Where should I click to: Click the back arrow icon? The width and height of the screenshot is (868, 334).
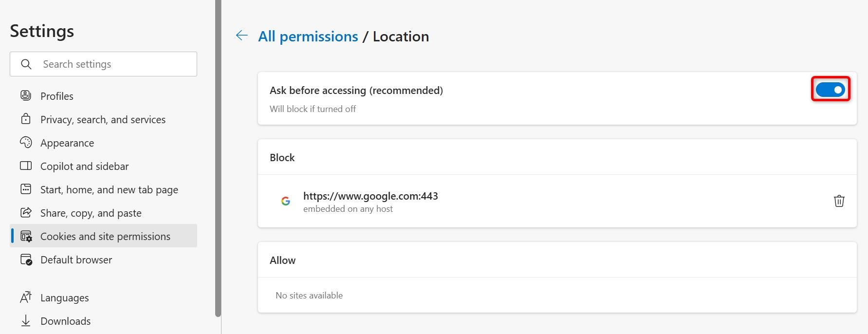[241, 36]
